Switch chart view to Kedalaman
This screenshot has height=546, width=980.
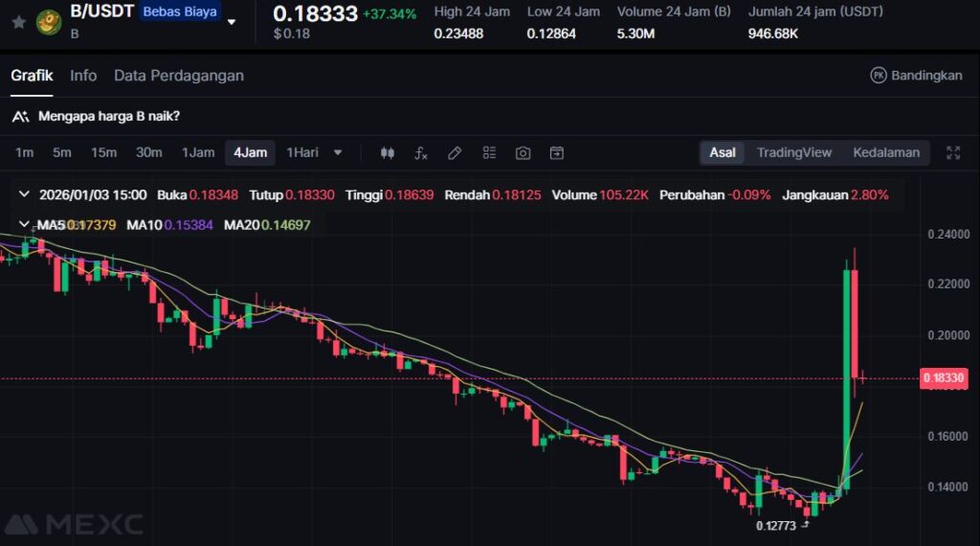click(x=886, y=152)
